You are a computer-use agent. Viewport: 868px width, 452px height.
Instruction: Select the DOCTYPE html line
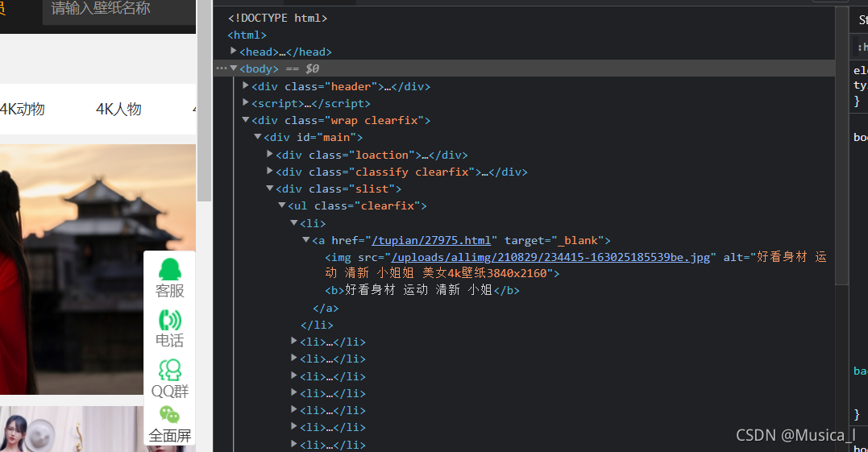(277, 19)
